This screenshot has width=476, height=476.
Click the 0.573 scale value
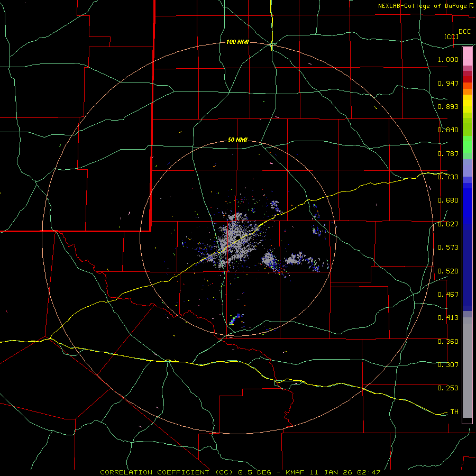pos(448,248)
